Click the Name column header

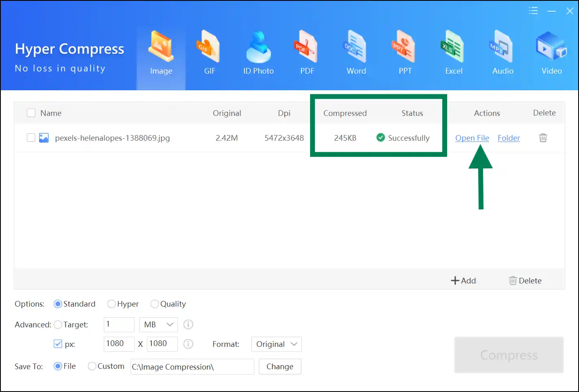[51, 113]
